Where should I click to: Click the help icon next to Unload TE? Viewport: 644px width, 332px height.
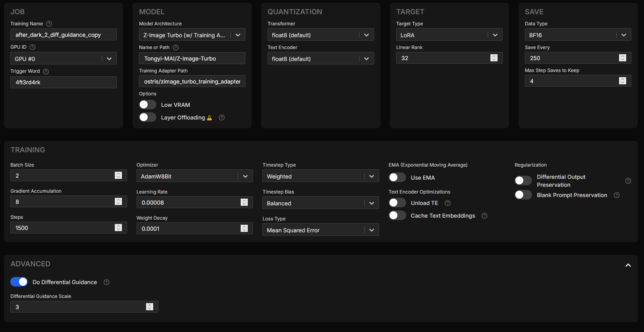(x=448, y=203)
